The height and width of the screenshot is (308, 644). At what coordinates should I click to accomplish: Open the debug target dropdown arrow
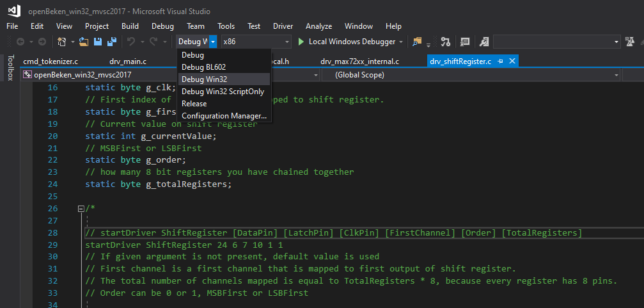401,42
